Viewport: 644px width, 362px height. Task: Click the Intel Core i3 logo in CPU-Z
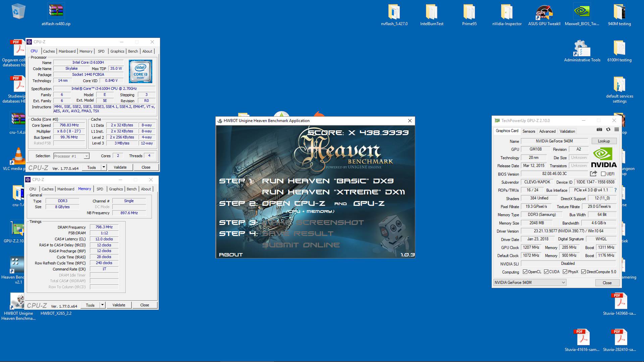click(x=141, y=71)
